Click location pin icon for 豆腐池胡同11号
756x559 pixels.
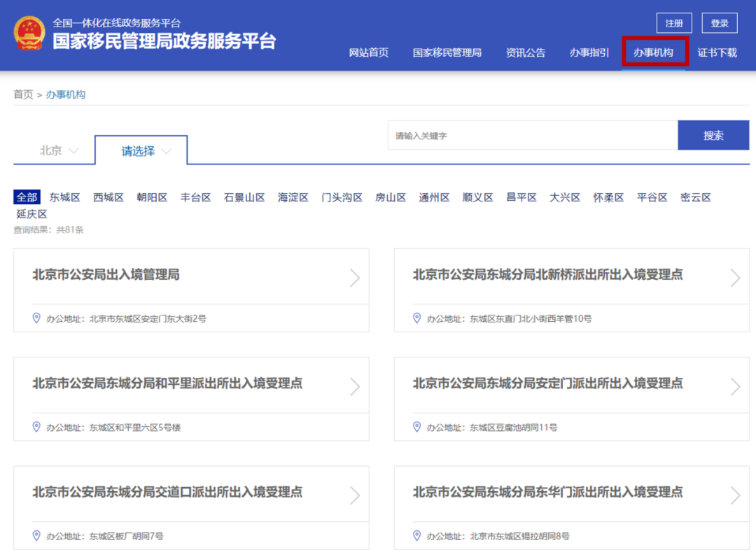click(417, 427)
